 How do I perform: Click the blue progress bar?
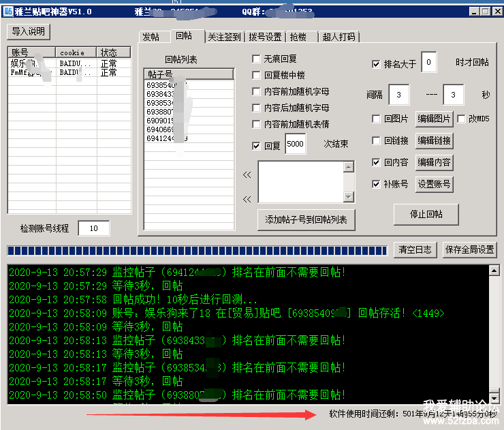point(198,249)
